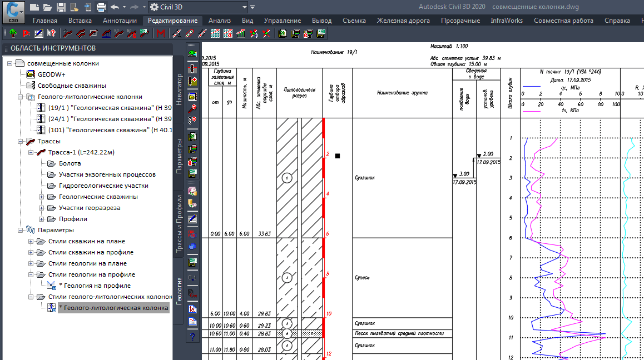
Task: Select the Болота tree item
Action: click(x=70, y=163)
